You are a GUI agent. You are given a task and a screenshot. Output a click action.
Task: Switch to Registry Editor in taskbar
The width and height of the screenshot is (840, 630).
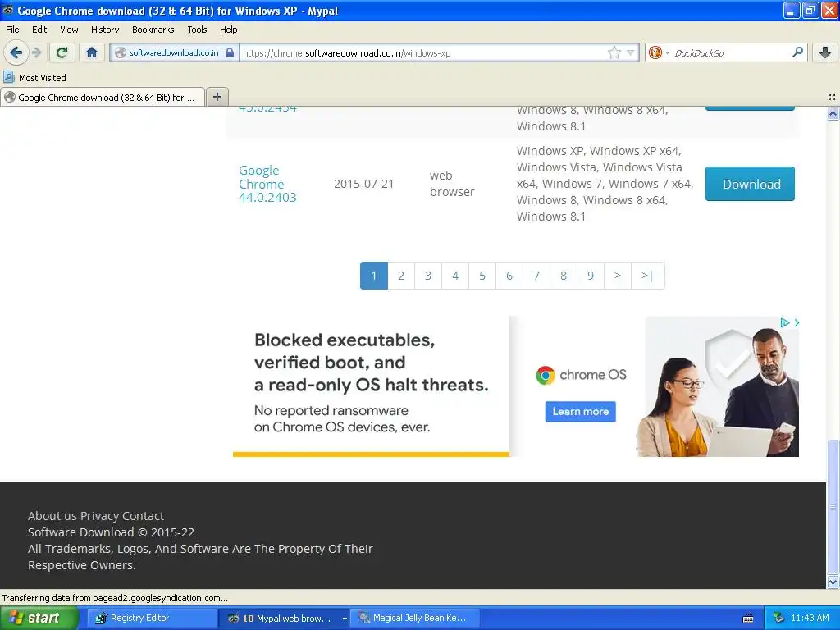(152, 618)
